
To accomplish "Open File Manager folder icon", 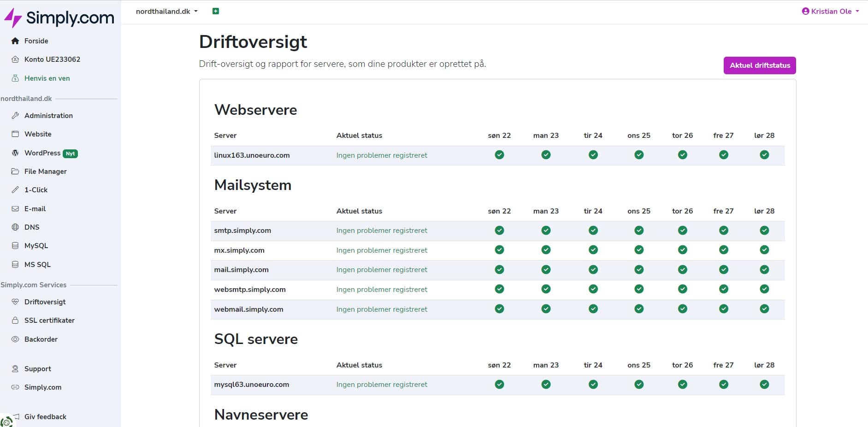I will [x=15, y=171].
